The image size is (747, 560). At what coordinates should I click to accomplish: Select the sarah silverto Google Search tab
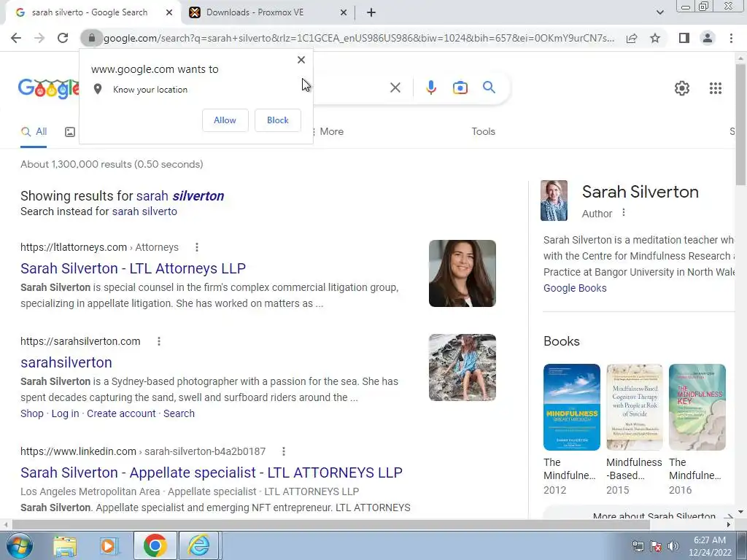[90, 12]
